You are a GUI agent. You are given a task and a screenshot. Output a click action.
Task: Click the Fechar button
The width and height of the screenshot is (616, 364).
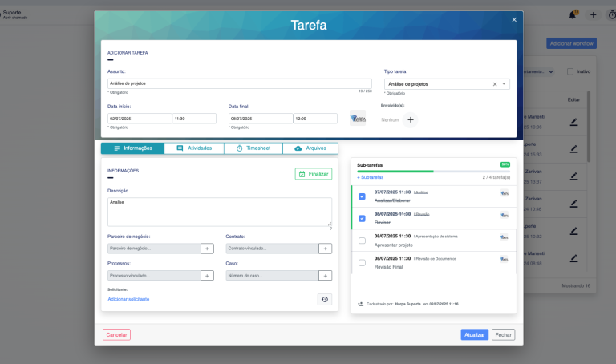click(x=503, y=334)
